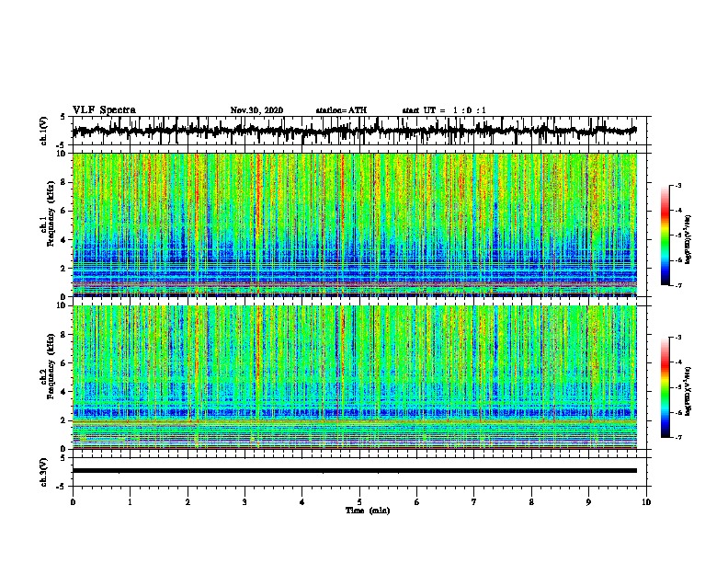Screen dimensions: 728x563
Task: Click the "8" kHz tick on the ch.2 spectrogram axis
Action: click(x=64, y=335)
